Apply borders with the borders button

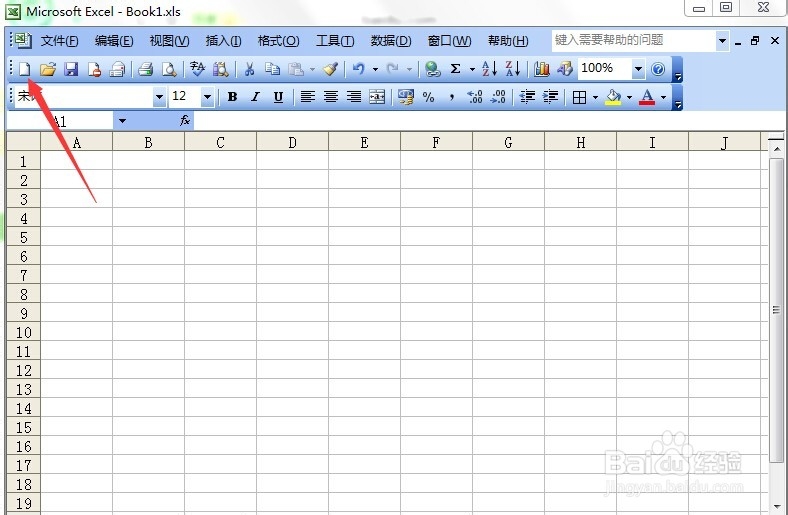tap(579, 96)
